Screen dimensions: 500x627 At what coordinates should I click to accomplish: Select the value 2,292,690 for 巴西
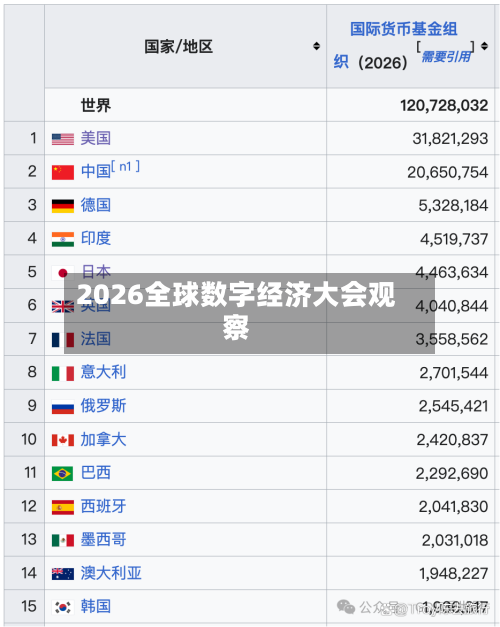(452, 473)
